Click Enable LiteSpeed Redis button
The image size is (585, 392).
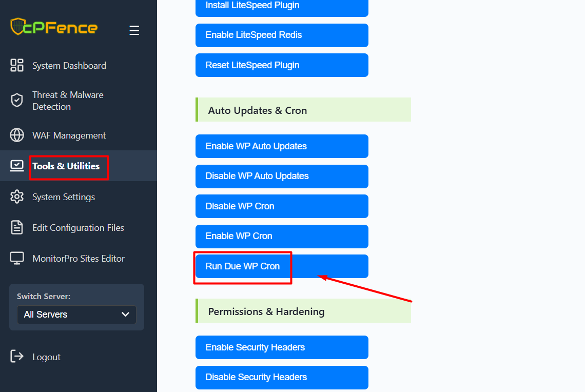point(282,35)
